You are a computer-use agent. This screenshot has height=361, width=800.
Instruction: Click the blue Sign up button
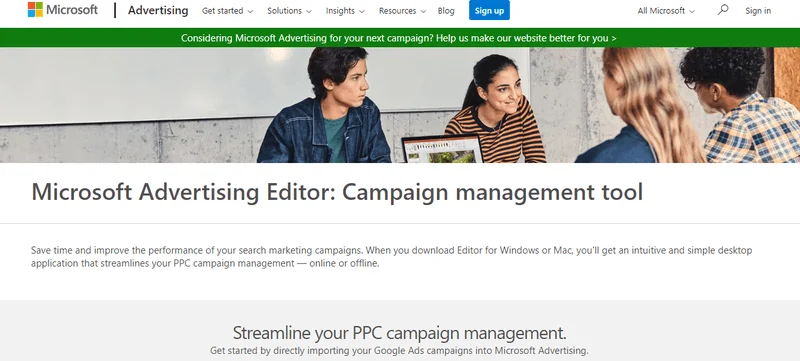(489, 10)
